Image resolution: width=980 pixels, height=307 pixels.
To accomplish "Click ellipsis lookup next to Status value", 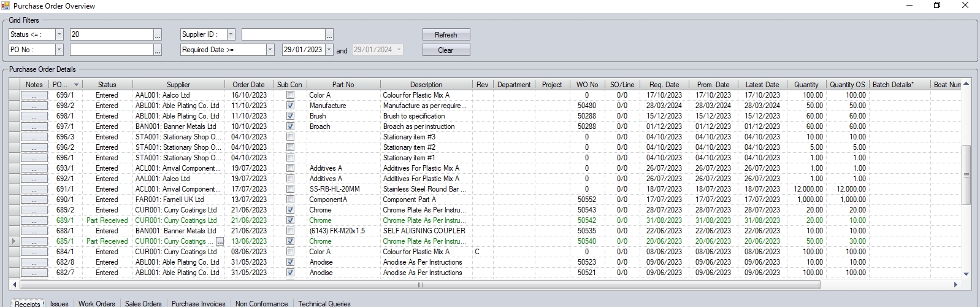I will [158, 35].
